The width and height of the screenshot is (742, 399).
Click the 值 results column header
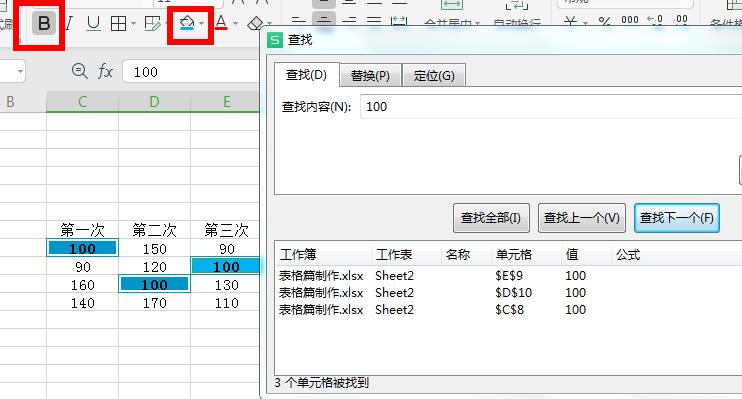(586, 255)
